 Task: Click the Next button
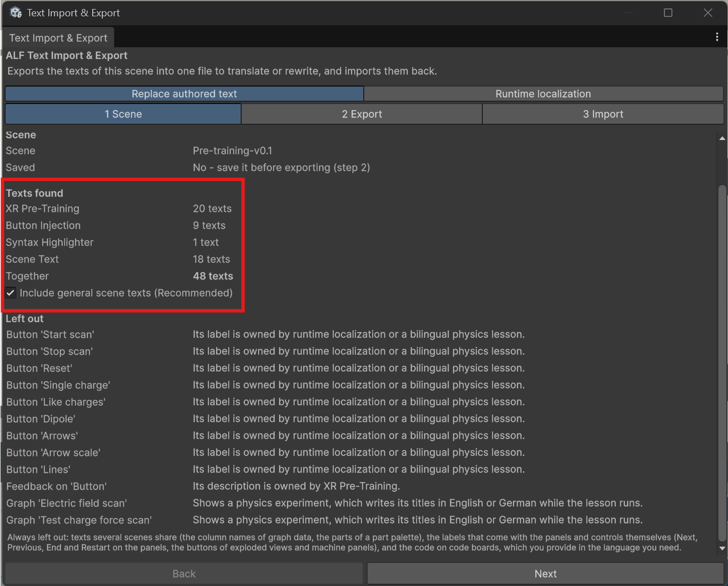pos(545,574)
